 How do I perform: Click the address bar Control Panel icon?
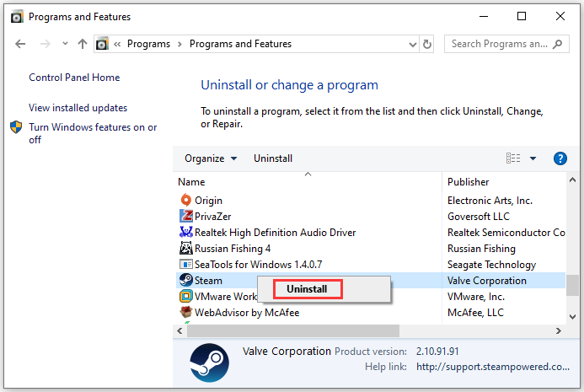coord(102,44)
